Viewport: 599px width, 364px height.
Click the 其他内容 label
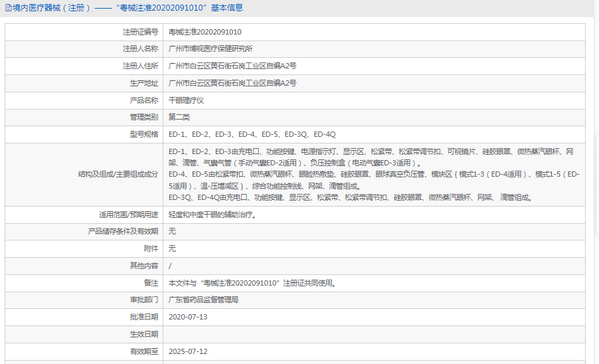(x=143, y=266)
